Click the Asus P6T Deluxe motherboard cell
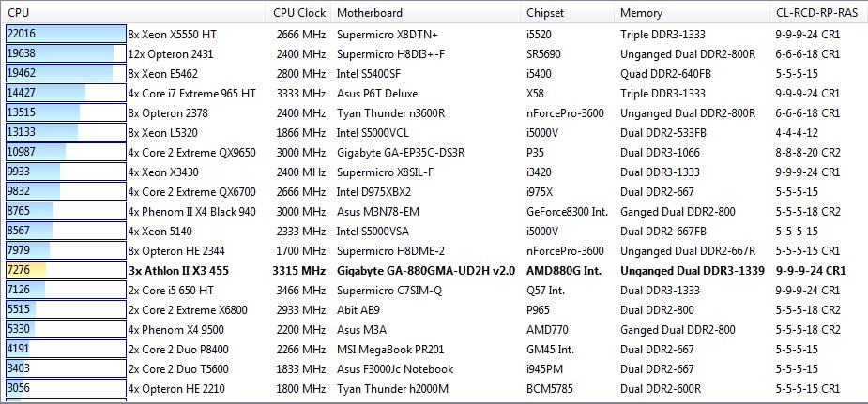Viewport: 868px width, 404px height. point(378,93)
